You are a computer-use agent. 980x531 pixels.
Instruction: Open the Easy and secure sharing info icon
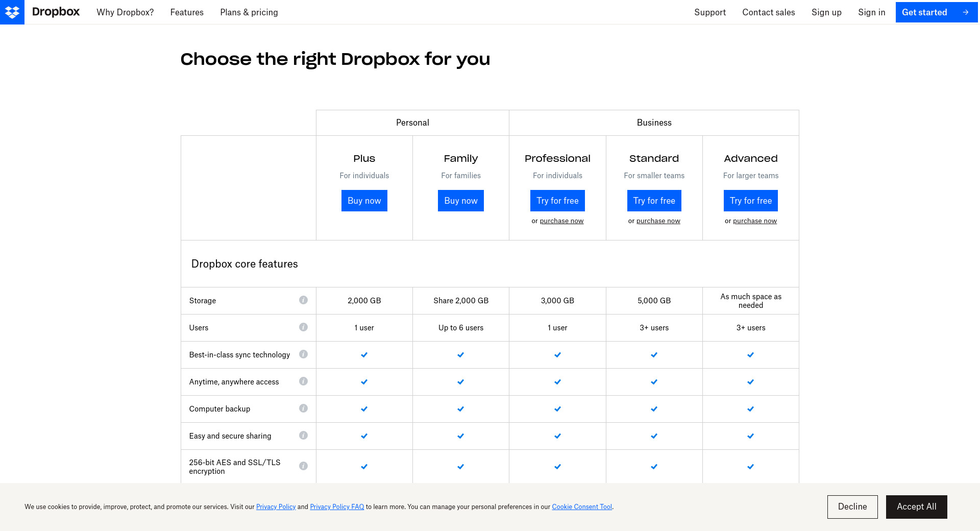point(303,436)
